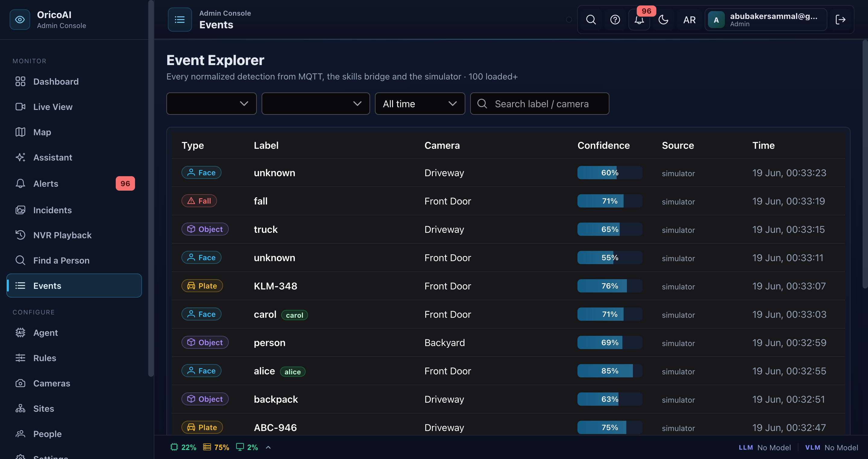The height and width of the screenshot is (459, 868).
Task: Open the abubakersammal account profile
Action: pyautogui.click(x=766, y=20)
